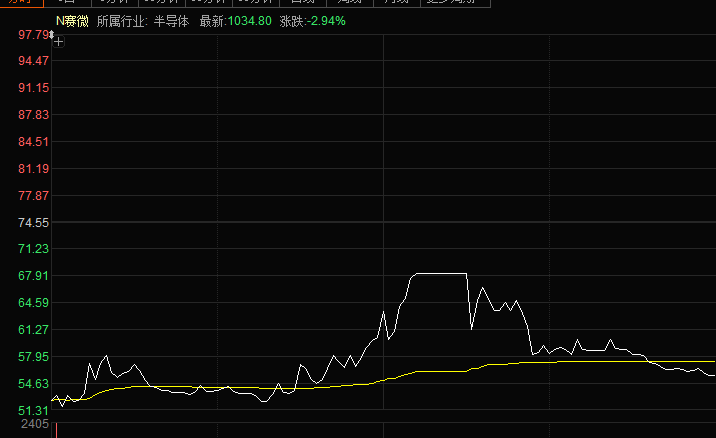Click the 67.91 price axis label
This screenshot has width=716, height=438.
34,276
